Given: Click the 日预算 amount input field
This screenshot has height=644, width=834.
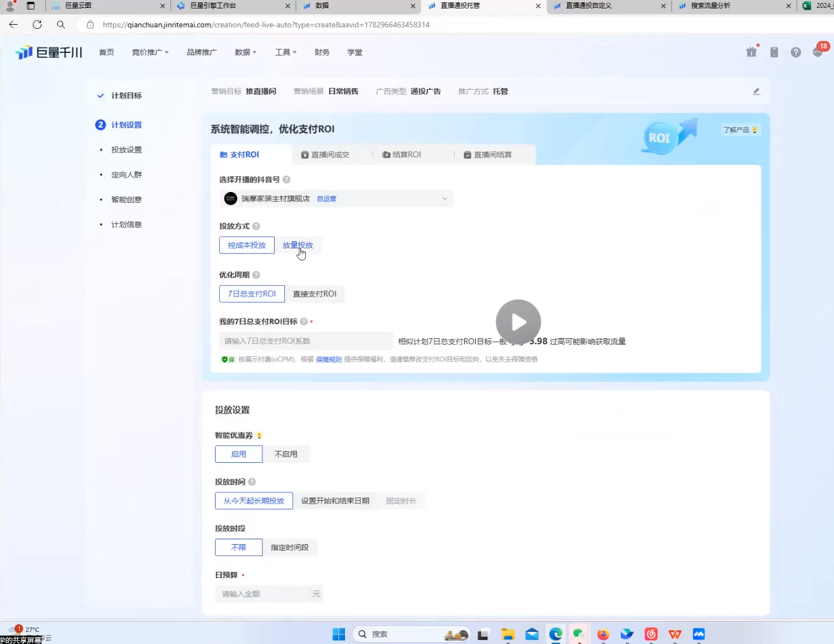Looking at the screenshot, I should [x=264, y=594].
